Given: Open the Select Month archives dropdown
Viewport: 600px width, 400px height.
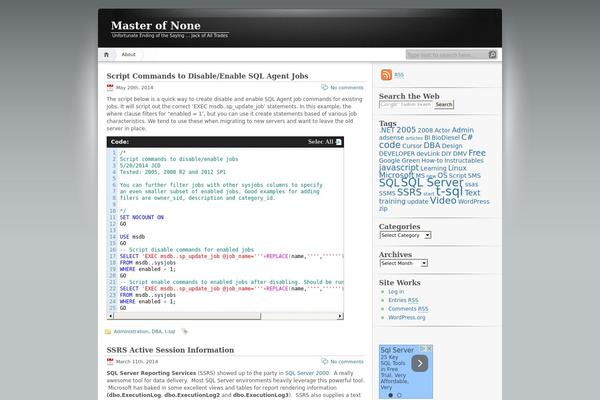Looking at the screenshot, I should [404, 263].
